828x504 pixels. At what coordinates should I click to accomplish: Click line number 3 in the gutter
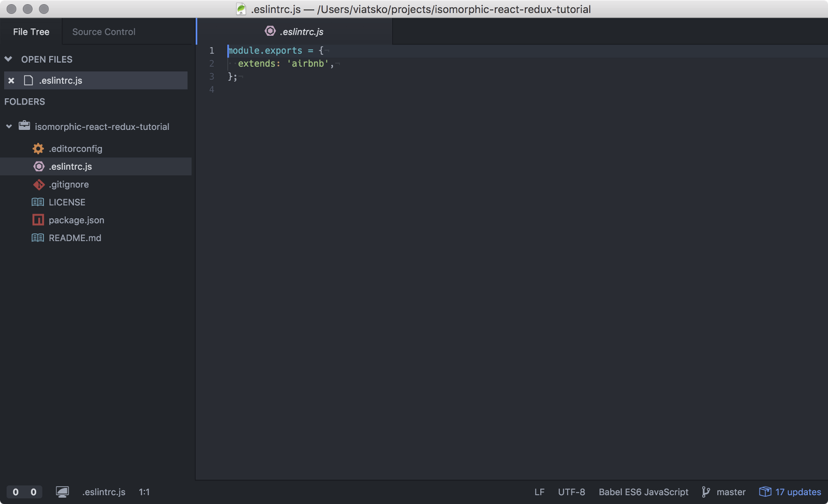(x=212, y=76)
